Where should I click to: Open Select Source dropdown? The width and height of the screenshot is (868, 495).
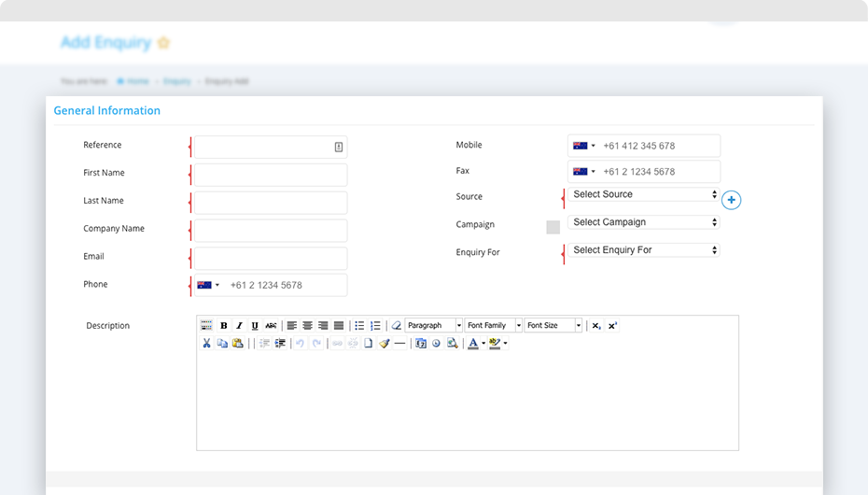[x=643, y=194]
